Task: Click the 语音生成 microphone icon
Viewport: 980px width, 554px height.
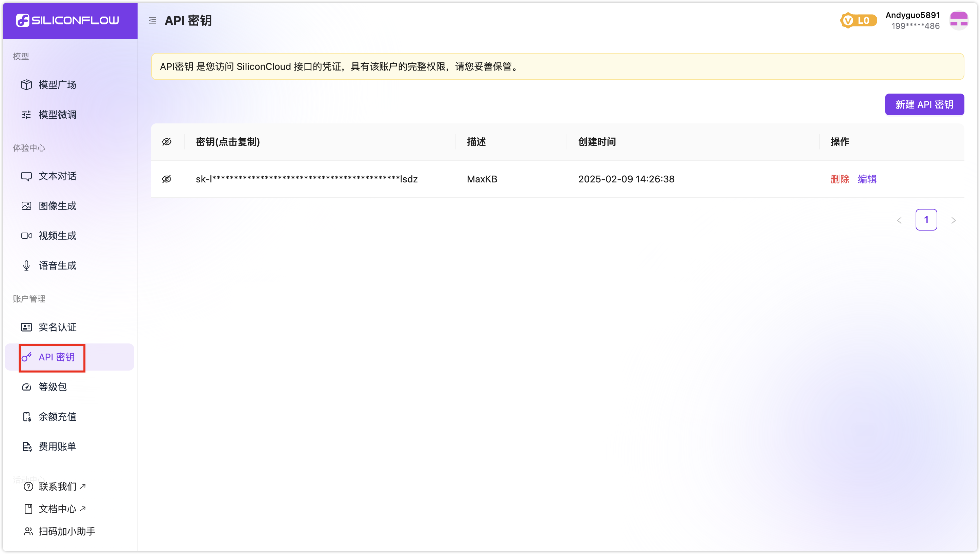Action: coord(26,265)
